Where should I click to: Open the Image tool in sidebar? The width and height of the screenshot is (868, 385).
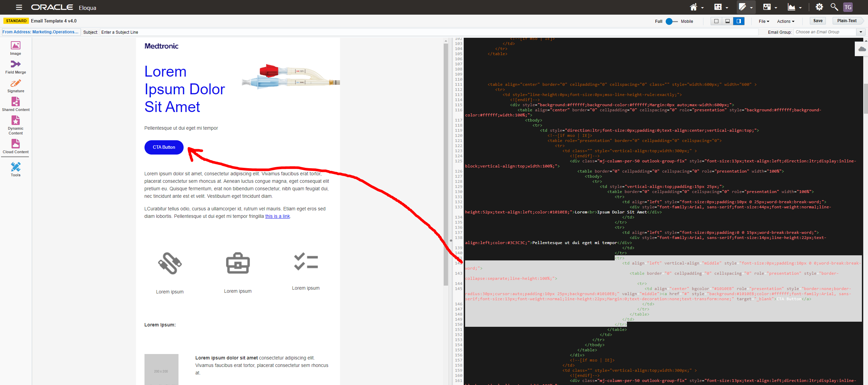pos(16,48)
